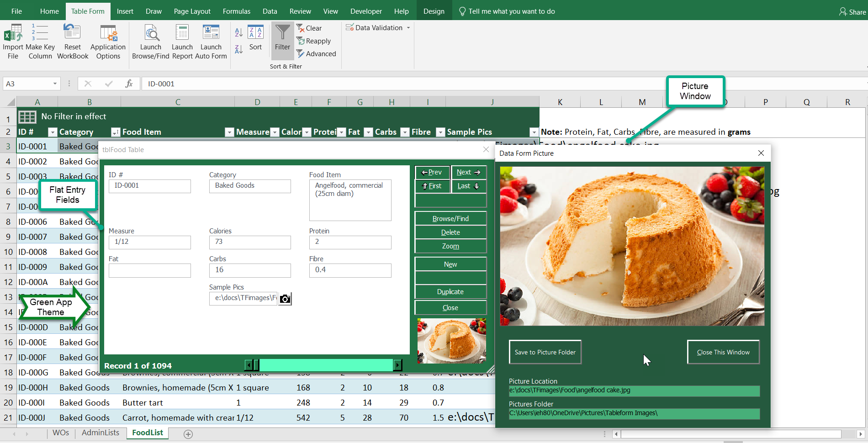Go to the Next record on the form

click(468, 172)
